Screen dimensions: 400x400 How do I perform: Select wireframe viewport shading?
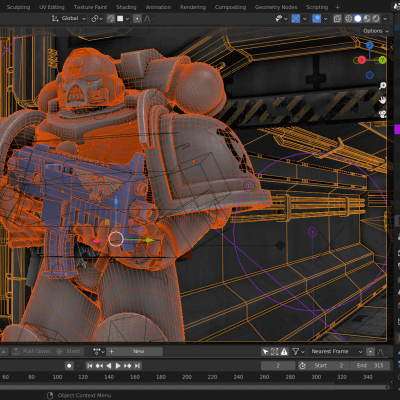349,19
